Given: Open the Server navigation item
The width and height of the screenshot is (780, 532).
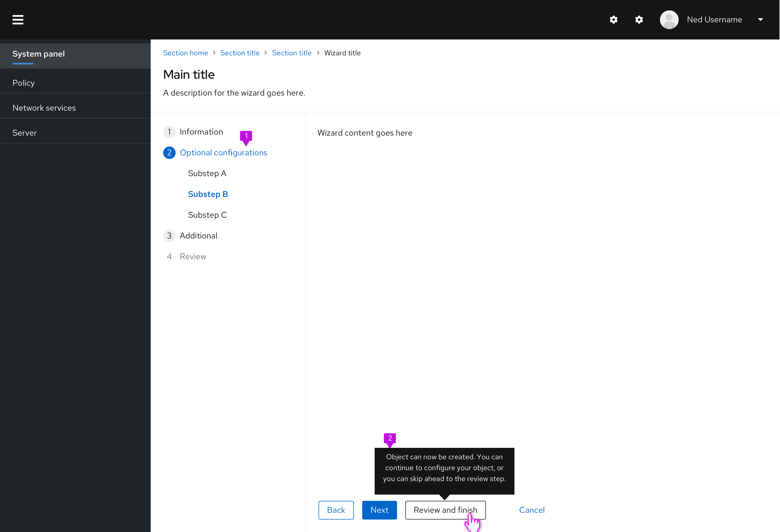Looking at the screenshot, I should click(x=24, y=133).
